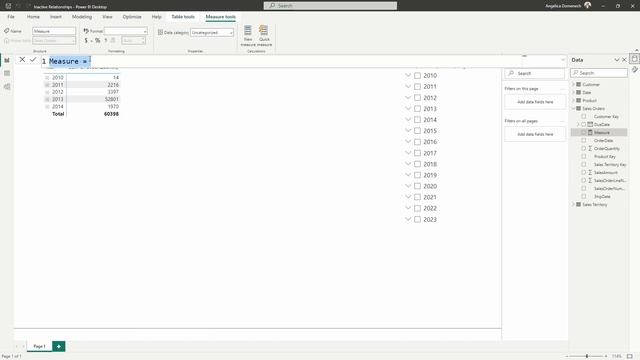
Task: Click the save icon in title bar
Action: [x=8, y=6]
